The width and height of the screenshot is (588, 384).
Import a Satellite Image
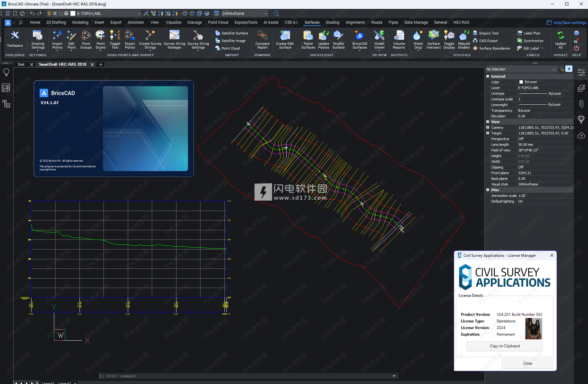[230, 41]
